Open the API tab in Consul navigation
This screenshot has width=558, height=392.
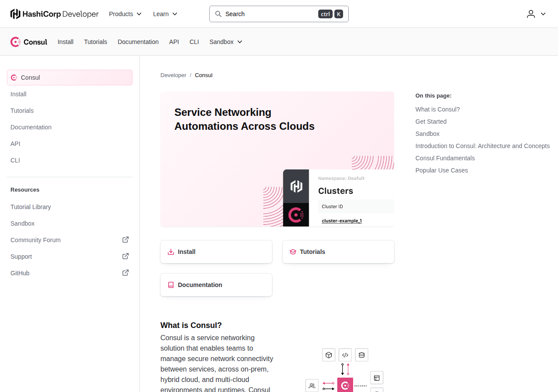[174, 42]
